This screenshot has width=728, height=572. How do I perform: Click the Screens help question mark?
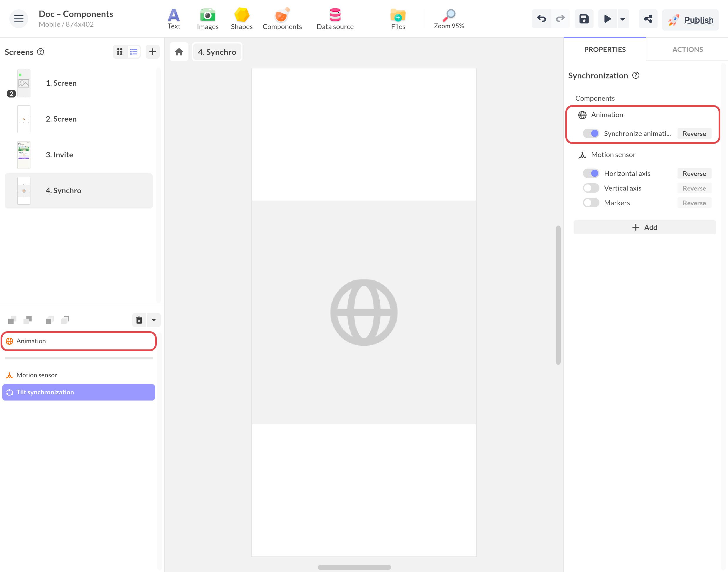[41, 52]
